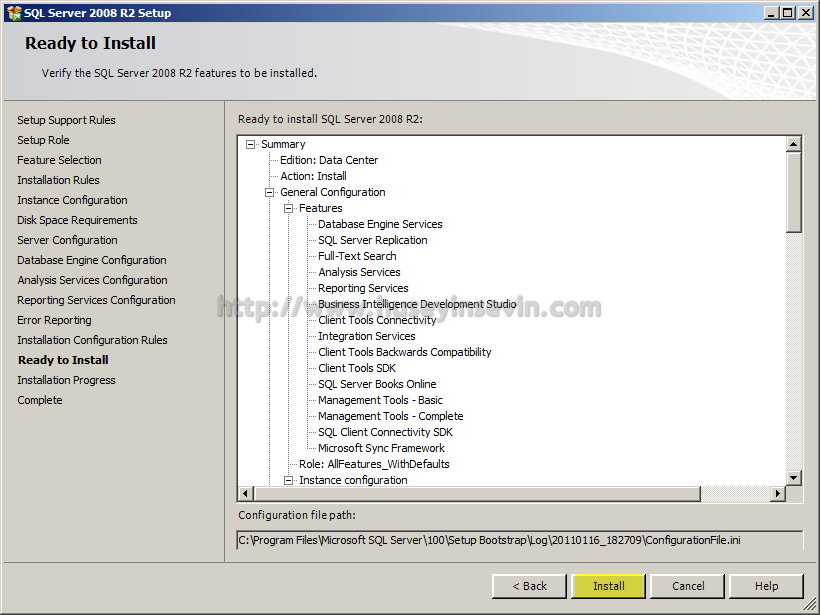Click the horizontal scrollbar left arrow
Viewport: 820px width, 615px height.
[246, 493]
